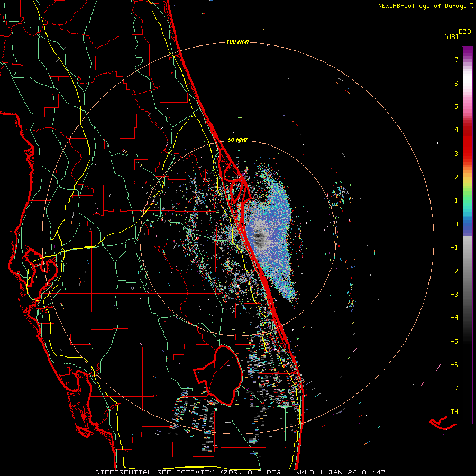Viewport: 476px width, 476px height.
Task: Click the DIFFERENTIAL REFLECTIVITY caption text
Action: coord(154,472)
